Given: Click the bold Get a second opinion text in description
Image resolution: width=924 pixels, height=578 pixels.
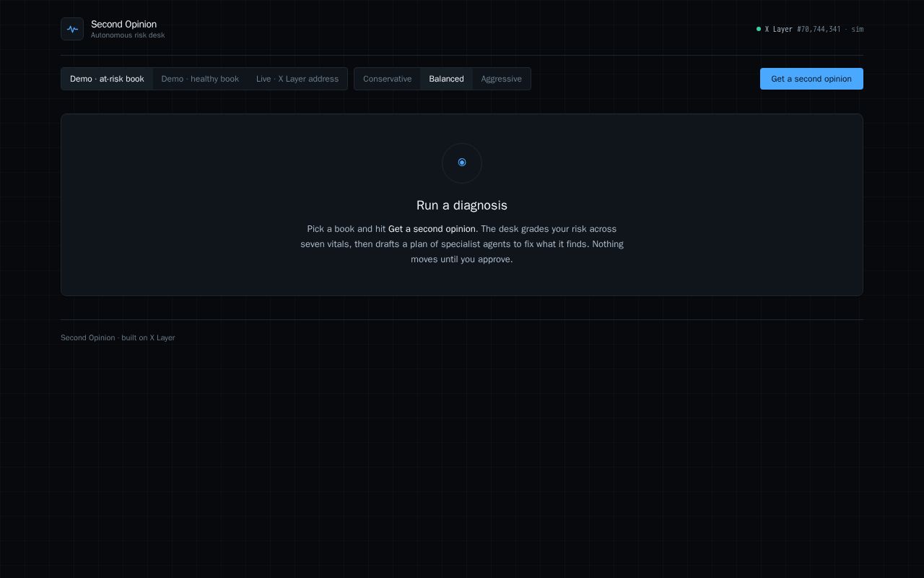Looking at the screenshot, I should pyautogui.click(x=432, y=229).
